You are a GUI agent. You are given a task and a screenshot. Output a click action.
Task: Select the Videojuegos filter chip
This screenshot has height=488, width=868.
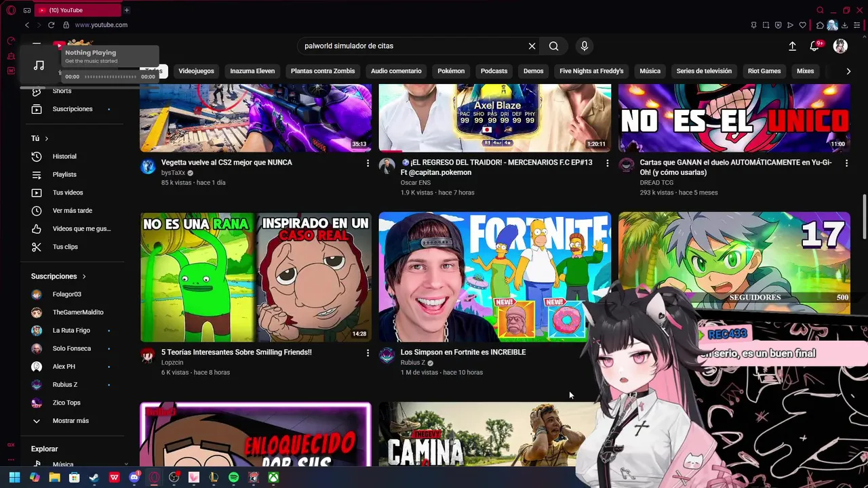(x=196, y=71)
